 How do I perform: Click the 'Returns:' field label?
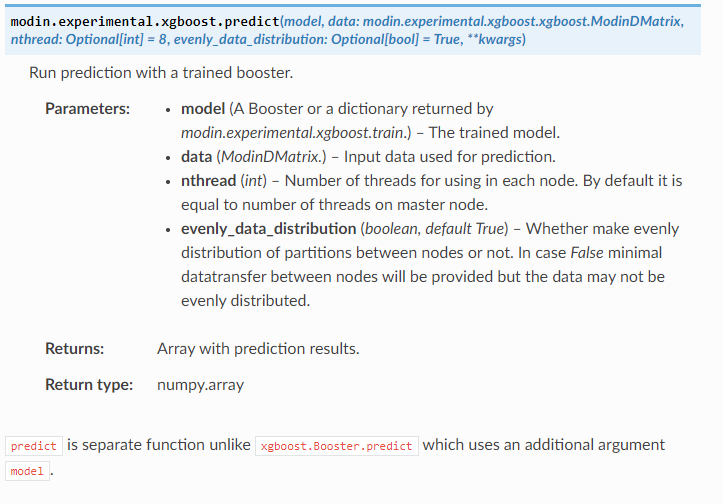pos(75,349)
